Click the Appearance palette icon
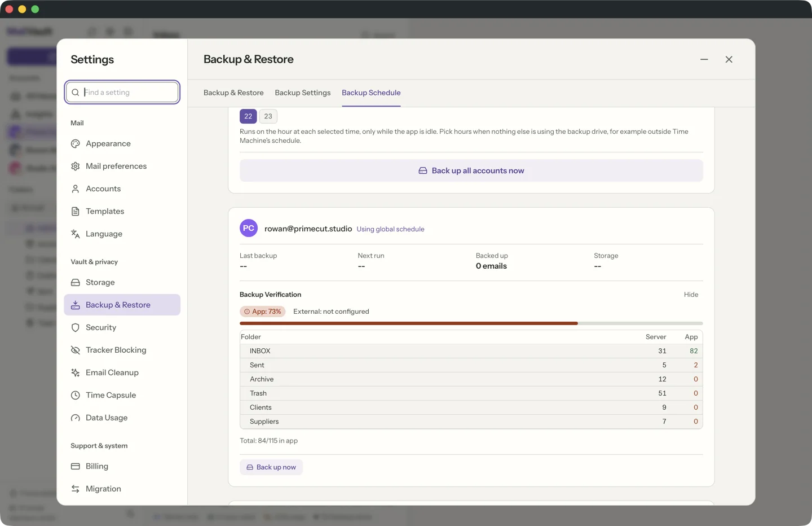Screen dimensions: 812x526 click(76, 144)
